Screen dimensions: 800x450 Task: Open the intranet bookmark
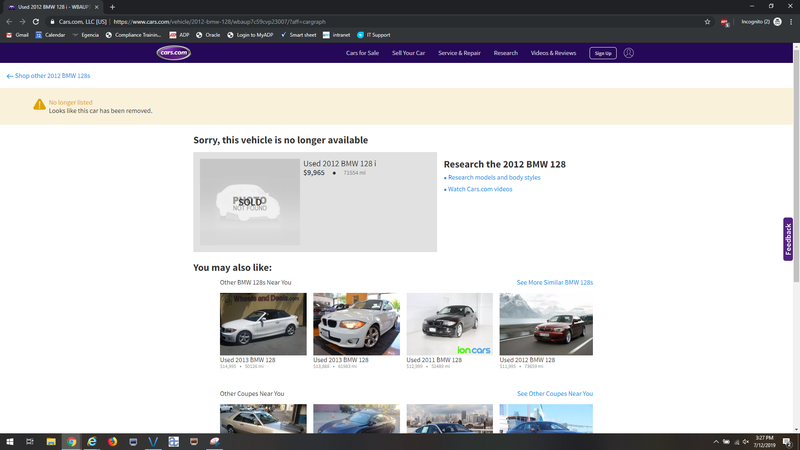pos(336,35)
